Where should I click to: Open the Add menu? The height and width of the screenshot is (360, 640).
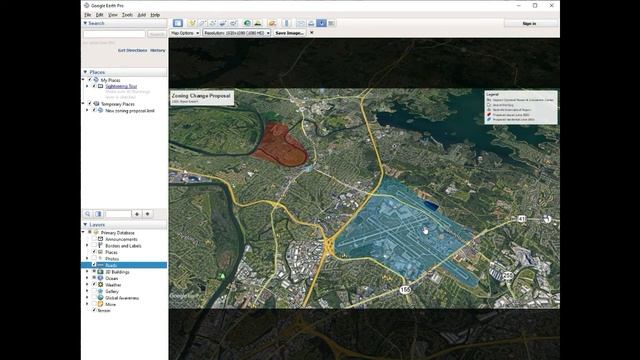[141, 15]
